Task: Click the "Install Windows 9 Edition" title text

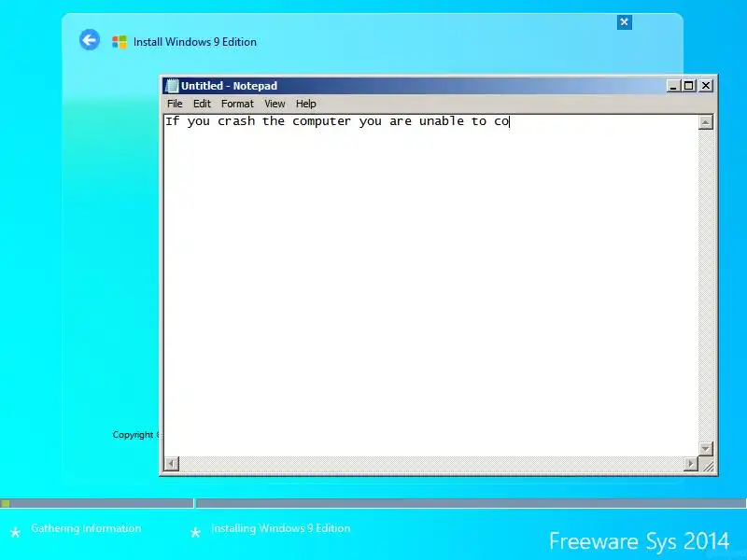Action: [195, 42]
